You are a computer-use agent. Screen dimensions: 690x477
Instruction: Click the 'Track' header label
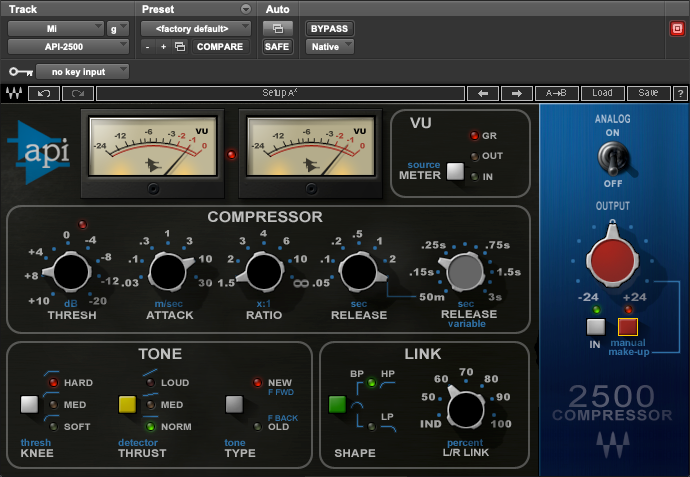click(23, 9)
